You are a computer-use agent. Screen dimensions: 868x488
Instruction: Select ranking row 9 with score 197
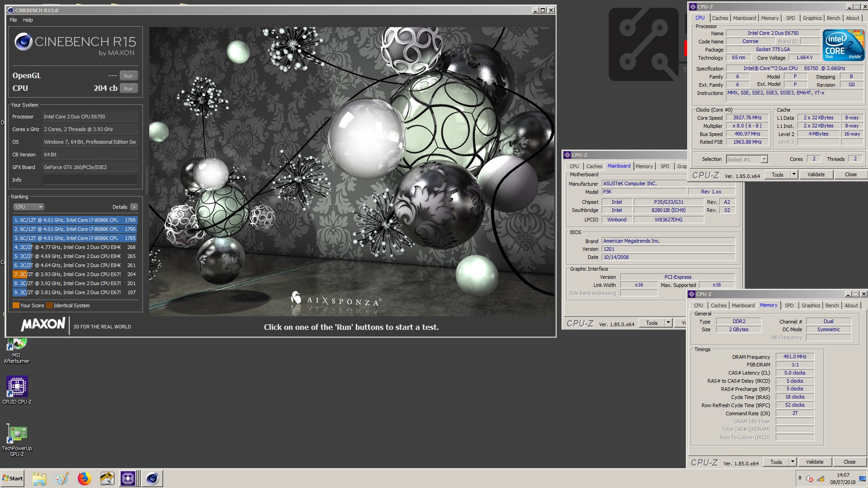[75, 292]
